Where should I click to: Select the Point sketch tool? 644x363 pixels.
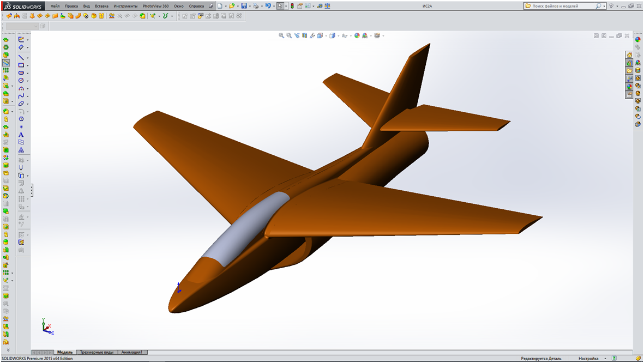pyautogui.click(x=21, y=127)
